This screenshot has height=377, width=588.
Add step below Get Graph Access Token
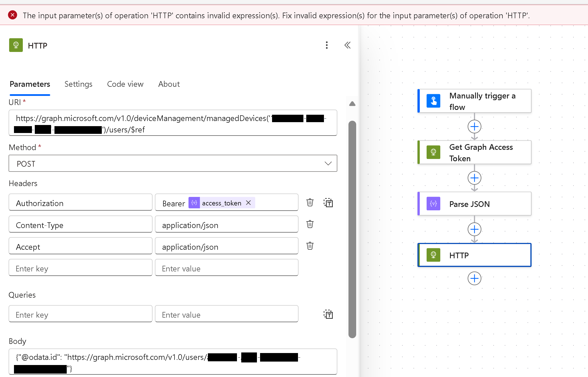click(x=475, y=178)
